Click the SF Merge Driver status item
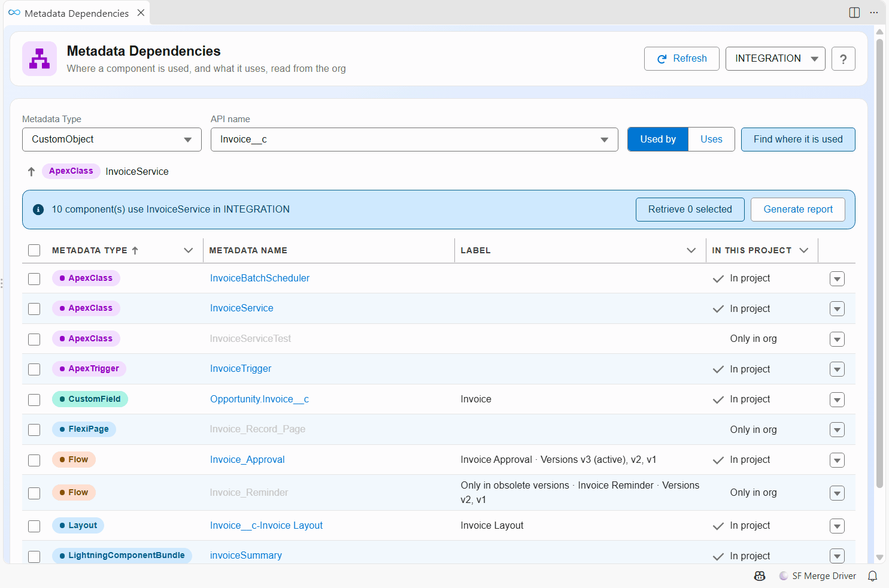The height and width of the screenshot is (588, 889). (817, 576)
